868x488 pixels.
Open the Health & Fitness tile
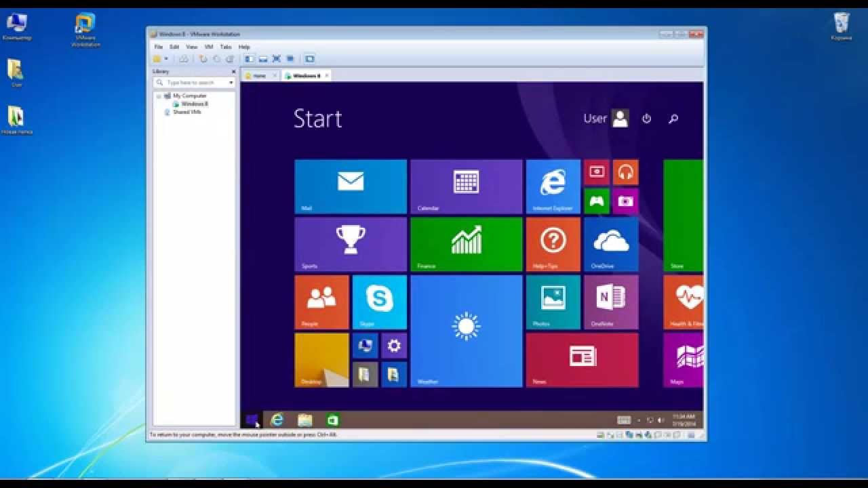click(683, 302)
